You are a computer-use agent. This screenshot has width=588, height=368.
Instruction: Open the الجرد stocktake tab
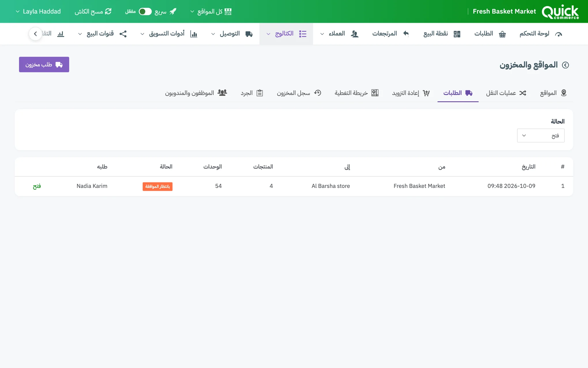click(252, 93)
